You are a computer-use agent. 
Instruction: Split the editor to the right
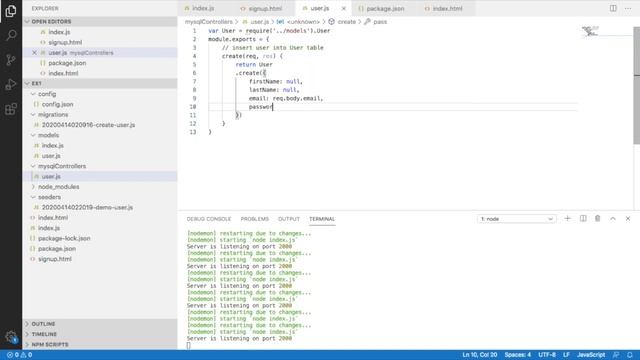(x=613, y=8)
